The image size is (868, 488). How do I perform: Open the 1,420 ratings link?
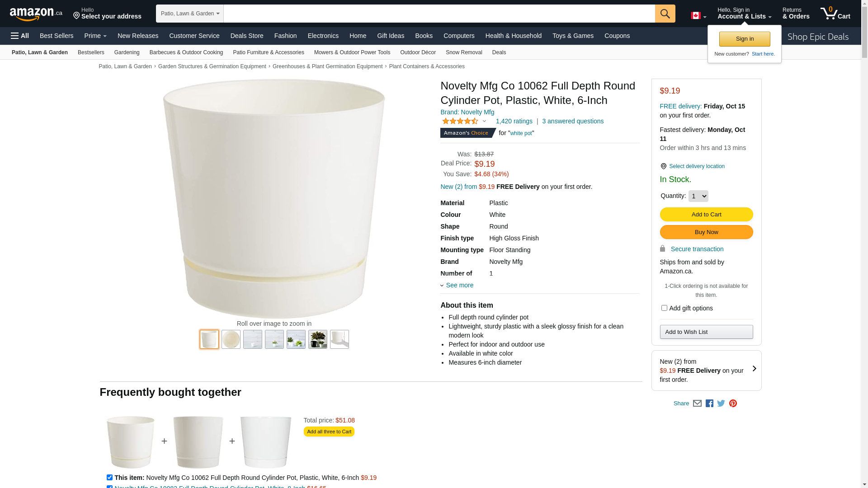tap(514, 121)
